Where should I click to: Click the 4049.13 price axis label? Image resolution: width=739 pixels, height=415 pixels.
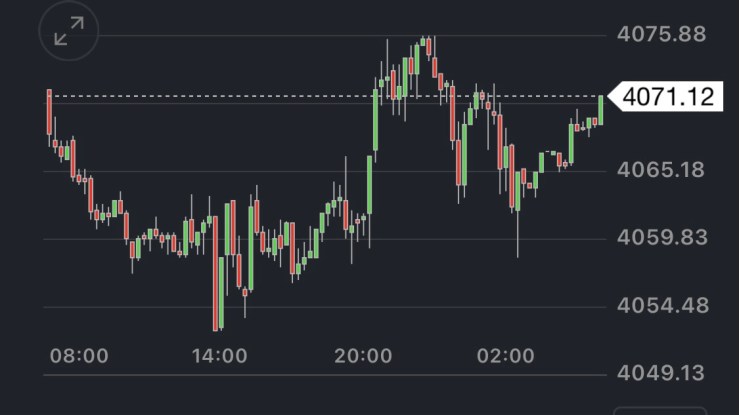coord(663,372)
